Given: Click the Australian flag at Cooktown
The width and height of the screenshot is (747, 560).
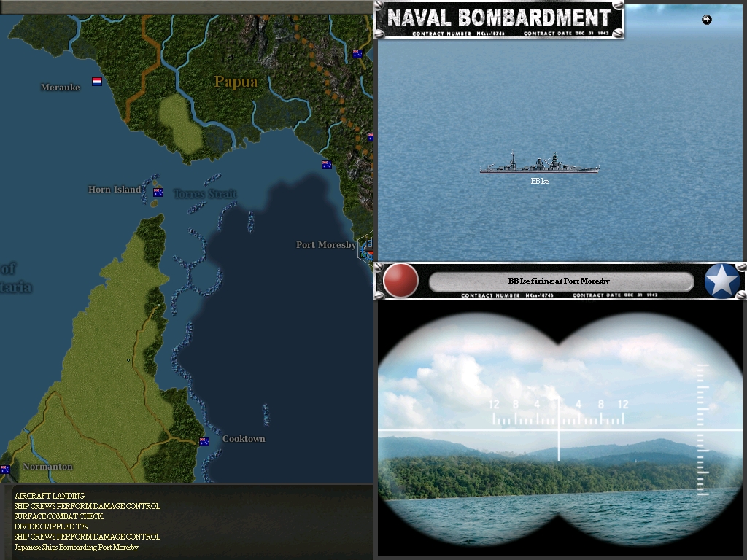Looking at the screenshot, I should click(204, 442).
